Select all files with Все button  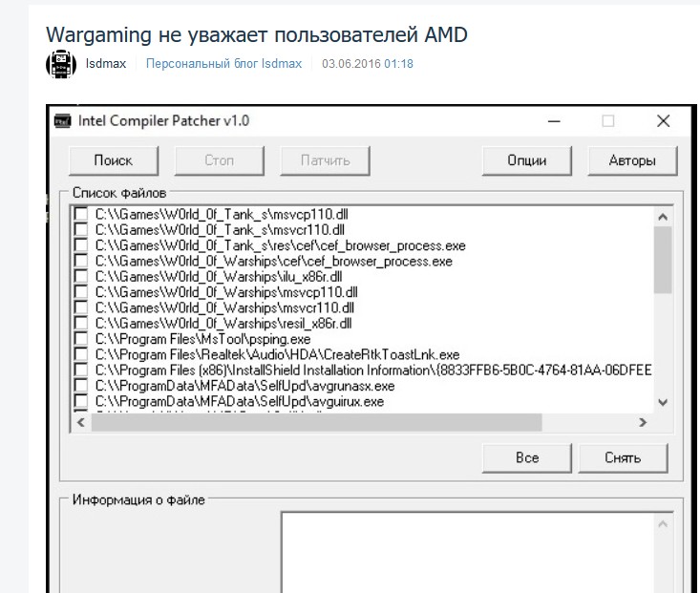point(527,457)
